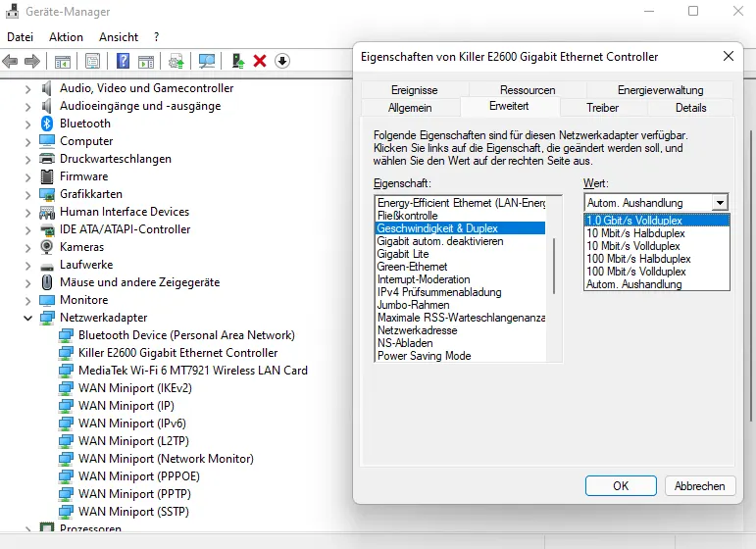Click the Firmware chip icon
756x549 pixels.
pos(47,176)
